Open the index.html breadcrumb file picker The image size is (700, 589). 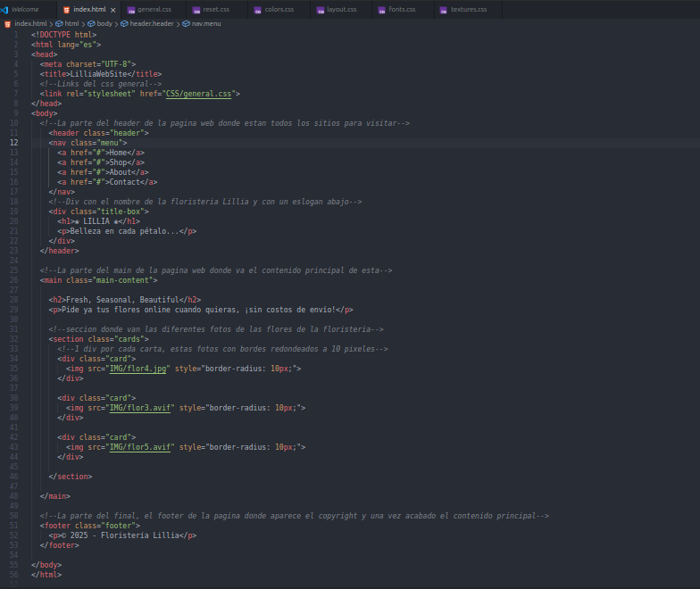(x=30, y=23)
